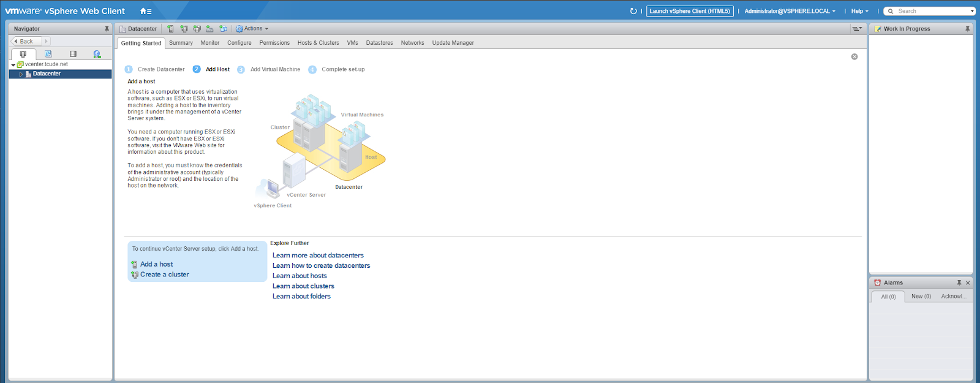The height and width of the screenshot is (383, 980).
Task: Click forward arrow next to Back
Action: 46,41
